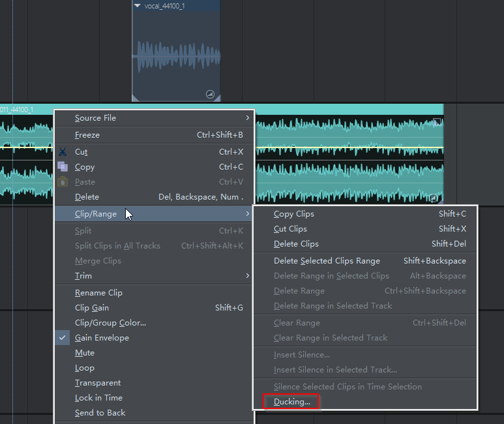Expand the Source File submenu
This screenshot has height=424, width=504.
tap(155, 118)
